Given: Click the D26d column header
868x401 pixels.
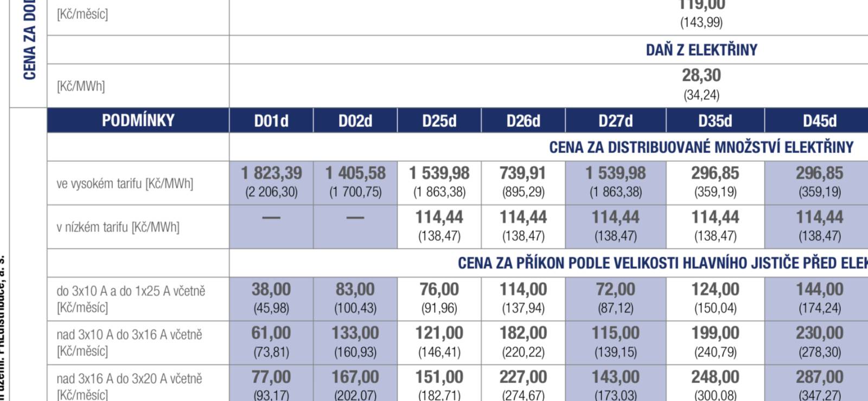Looking at the screenshot, I should click(x=523, y=120).
